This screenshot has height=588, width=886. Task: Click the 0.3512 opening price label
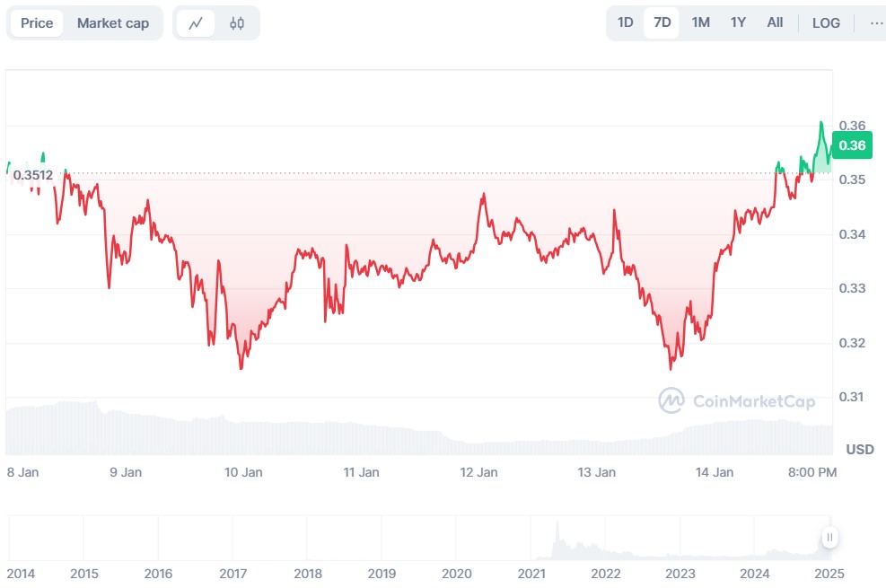33,175
